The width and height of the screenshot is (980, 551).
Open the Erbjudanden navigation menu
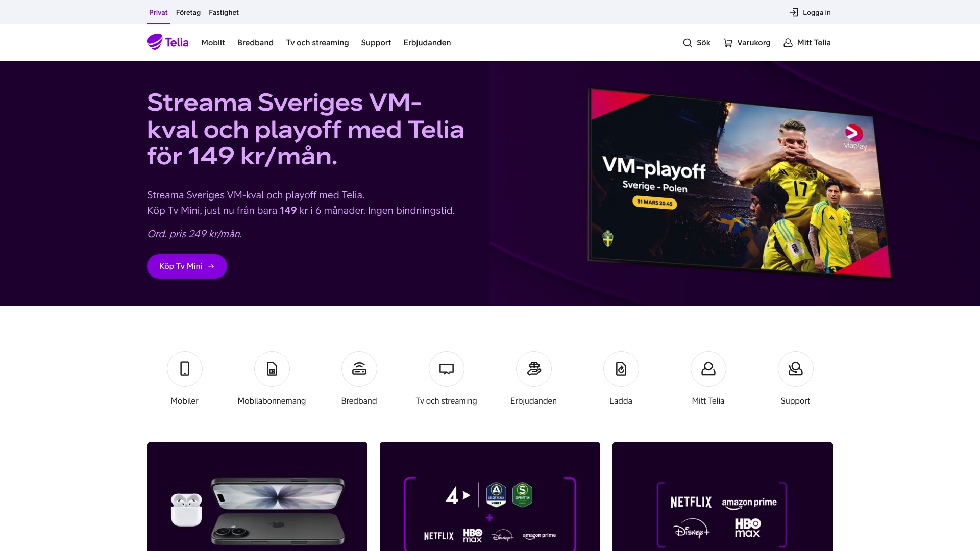click(x=427, y=43)
